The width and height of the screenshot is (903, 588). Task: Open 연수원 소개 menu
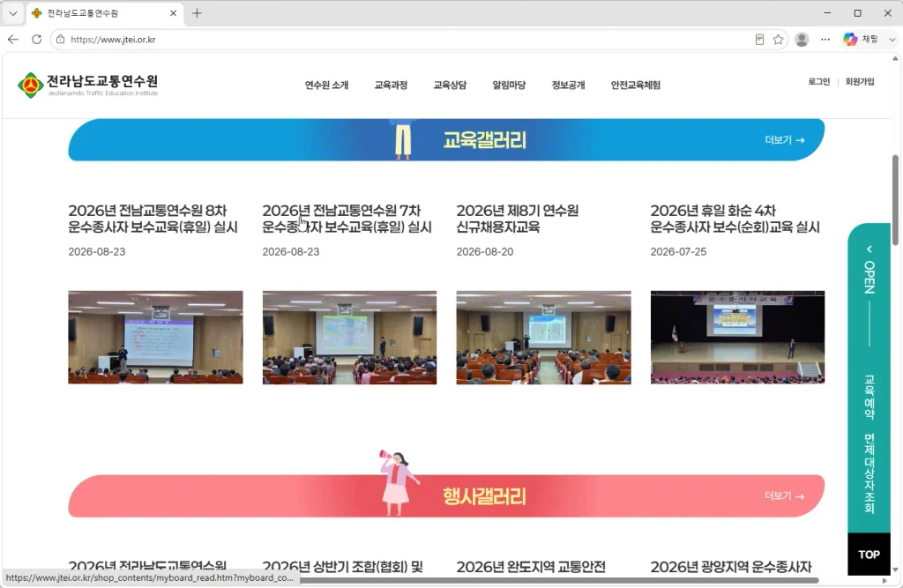coord(326,85)
